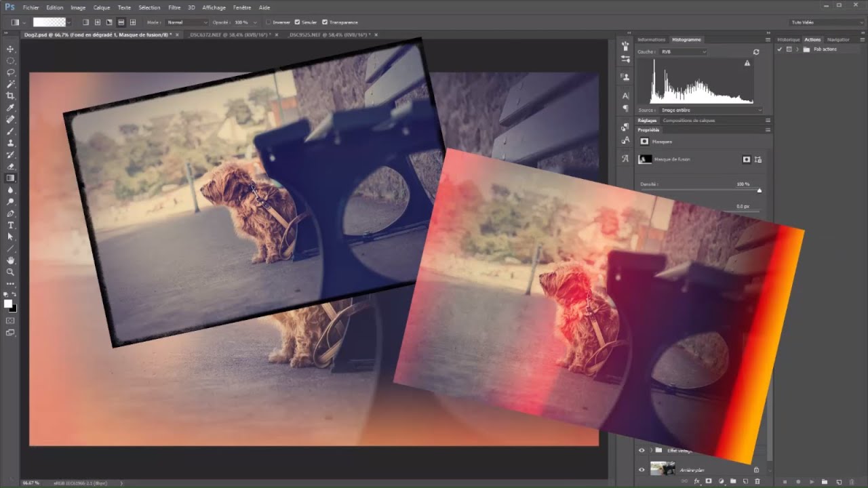Enable the Inverser checkbox

click(269, 22)
